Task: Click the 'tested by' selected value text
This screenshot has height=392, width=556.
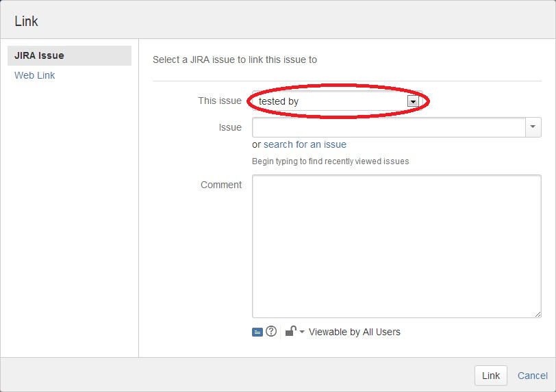Action: click(279, 101)
